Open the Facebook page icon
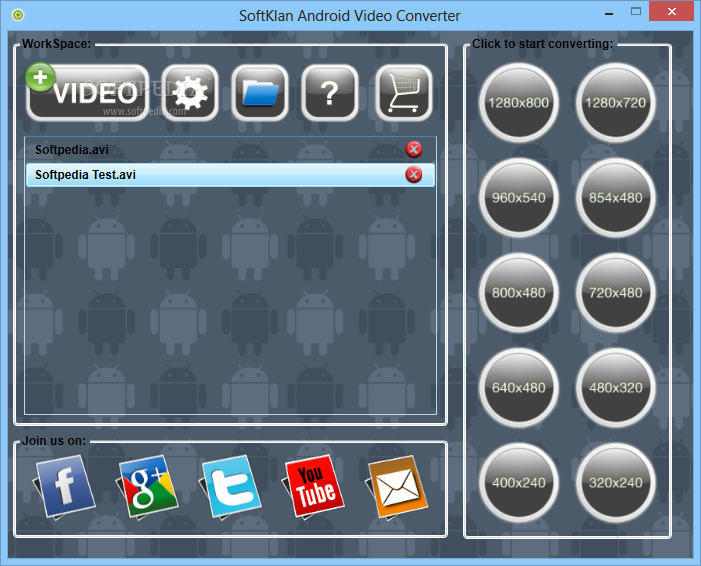Image resolution: width=701 pixels, height=566 pixels. click(64, 487)
